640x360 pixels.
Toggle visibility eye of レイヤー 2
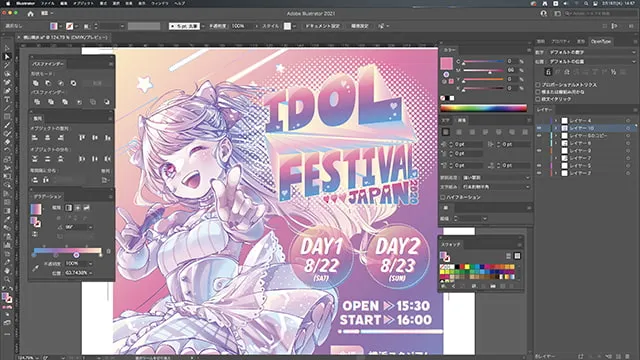point(540,173)
